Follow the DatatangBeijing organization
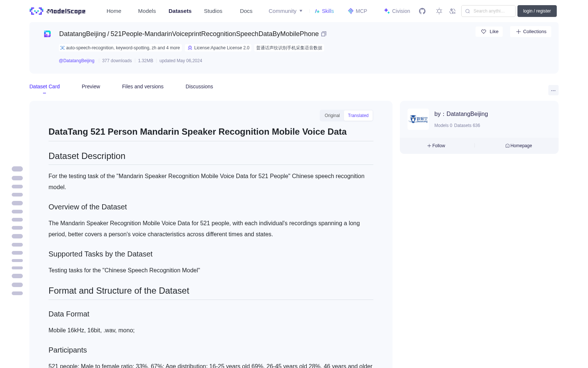The width and height of the screenshot is (588, 368). click(436, 146)
